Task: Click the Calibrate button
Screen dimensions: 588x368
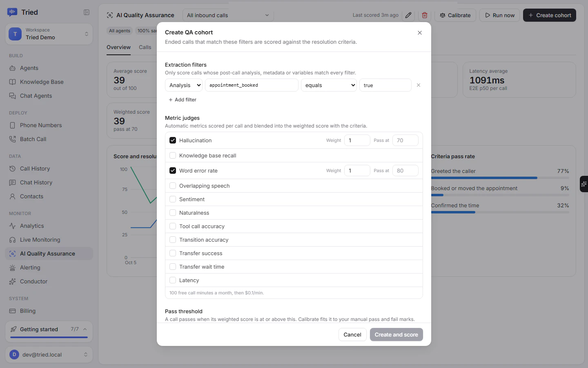Action: click(455, 15)
